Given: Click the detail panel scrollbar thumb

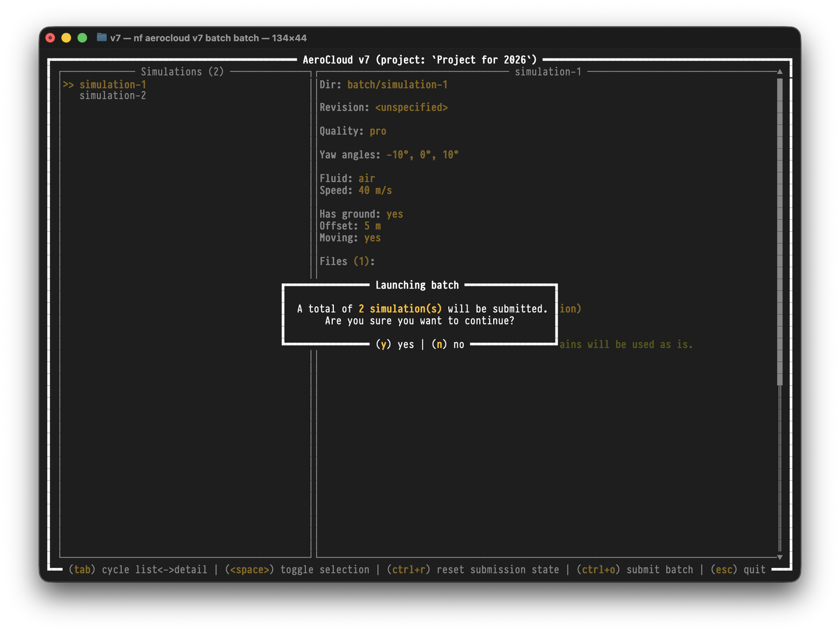Looking at the screenshot, I should [x=780, y=231].
